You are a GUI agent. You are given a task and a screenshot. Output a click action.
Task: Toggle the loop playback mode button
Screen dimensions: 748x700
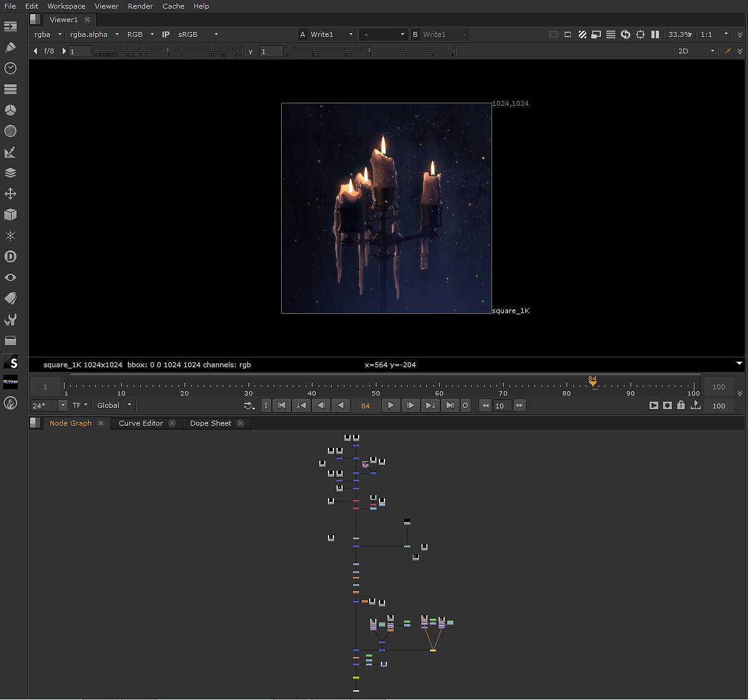coord(249,405)
